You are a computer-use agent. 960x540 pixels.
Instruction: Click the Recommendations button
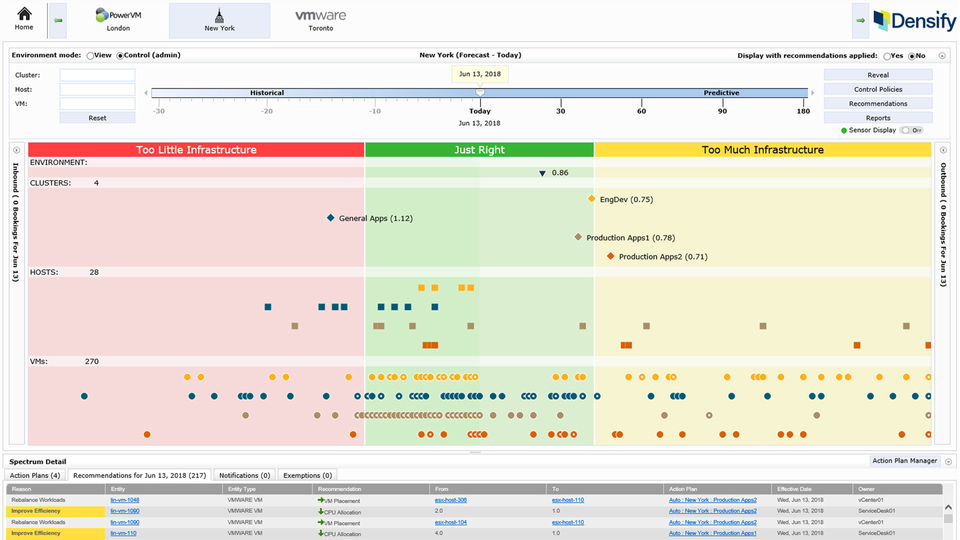tap(878, 103)
